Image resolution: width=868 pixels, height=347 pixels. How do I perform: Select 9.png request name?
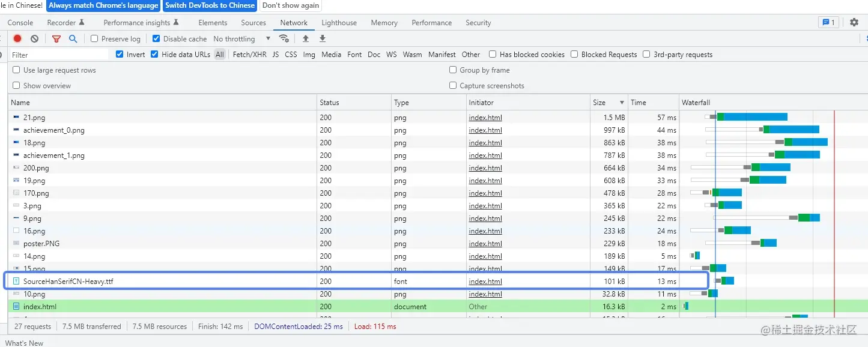[32, 218]
